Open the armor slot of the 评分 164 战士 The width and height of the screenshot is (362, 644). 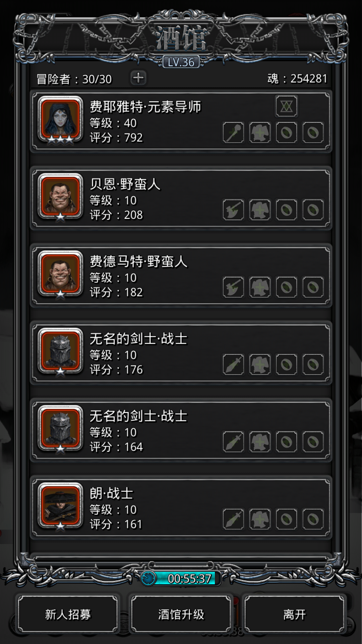click(x=260, y=442)
